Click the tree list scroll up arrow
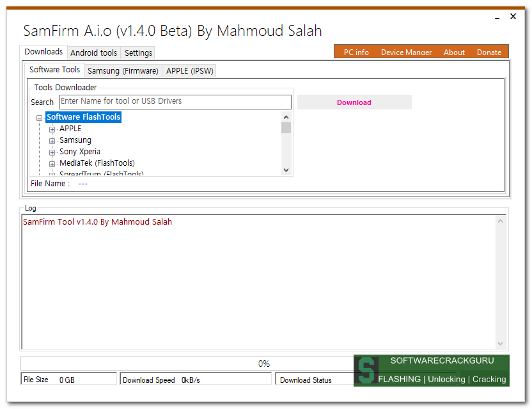The width and height of the screenshot is (532, 409). click(286, 117)
